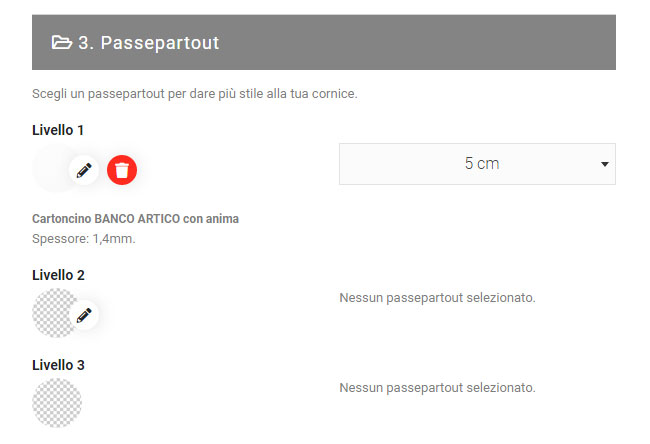This screenshot has width=650, height=444.
Task: Click the "Spessore: 1,4mm." thickness text
Action: (x=84, y=239)
